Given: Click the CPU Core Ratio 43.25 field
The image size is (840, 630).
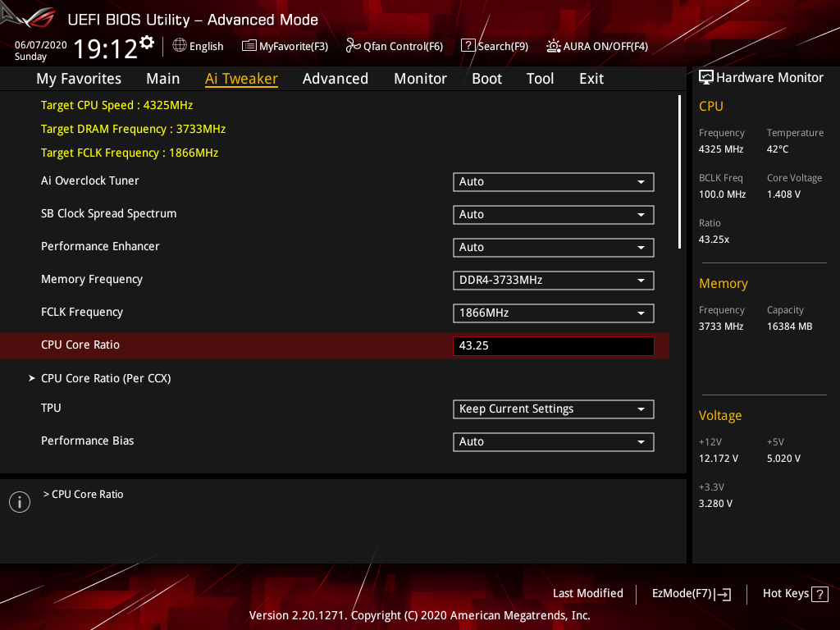Looking at the screenshot, I should click(x=554, y=345).
